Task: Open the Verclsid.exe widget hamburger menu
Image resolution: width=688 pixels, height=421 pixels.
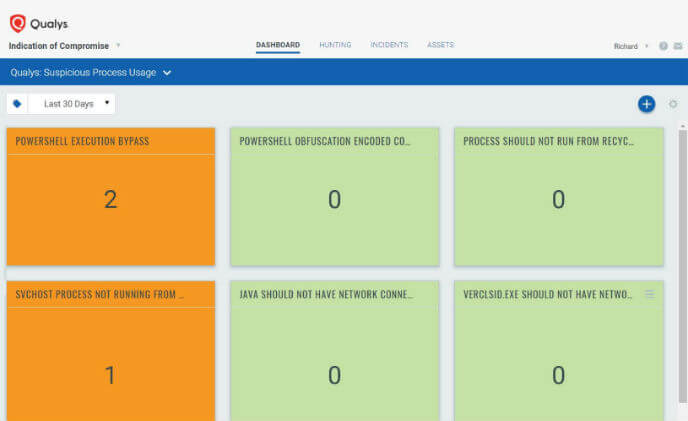Action: point(650,294)
